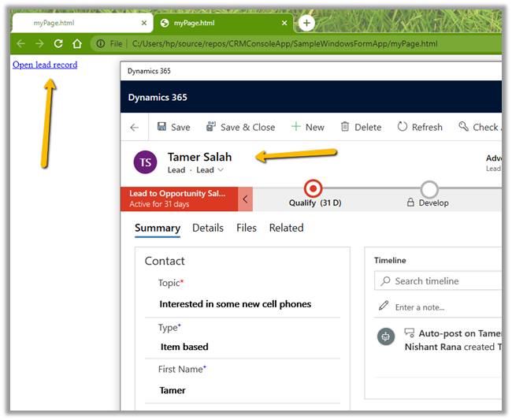Delete the lead using Delete command

coord(361,127)
